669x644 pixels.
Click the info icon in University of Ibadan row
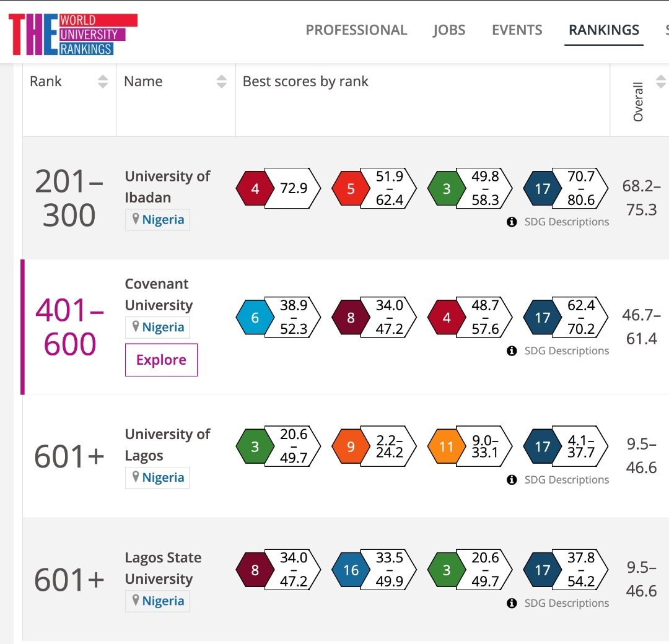pyautogui.click(x=512, y=222)
